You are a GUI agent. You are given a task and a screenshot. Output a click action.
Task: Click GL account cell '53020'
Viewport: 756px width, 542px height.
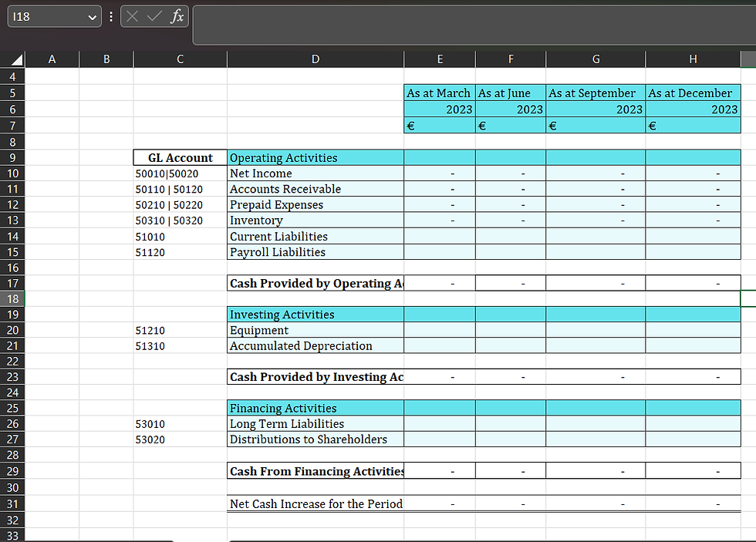coord(181,439)
